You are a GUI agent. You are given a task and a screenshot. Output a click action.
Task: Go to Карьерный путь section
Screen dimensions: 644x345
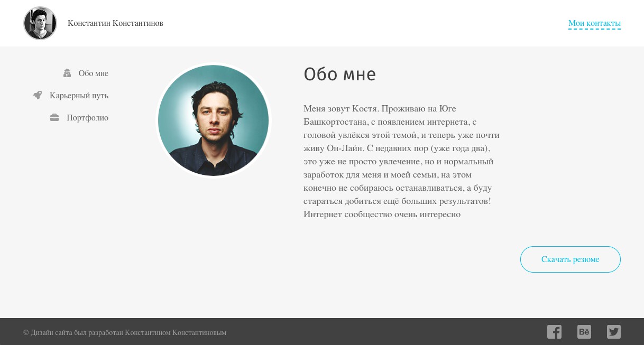(79, 96)
